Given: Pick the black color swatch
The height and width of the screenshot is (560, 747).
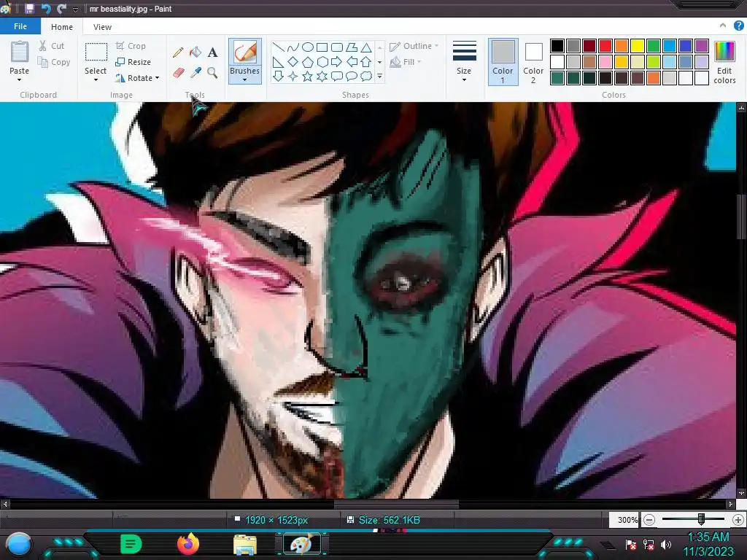Looking at the screenshot, I should 557,46.
